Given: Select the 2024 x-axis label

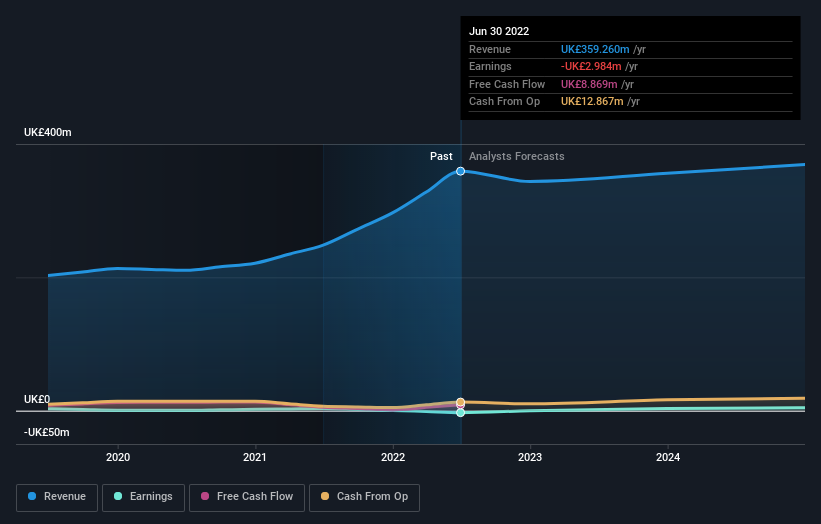Looking at the screenshot, I should pos(668,457).
